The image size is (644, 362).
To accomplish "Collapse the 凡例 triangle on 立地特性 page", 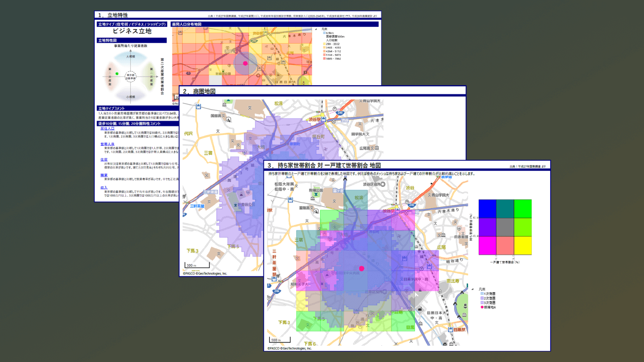I will click(x=317, y=29).
